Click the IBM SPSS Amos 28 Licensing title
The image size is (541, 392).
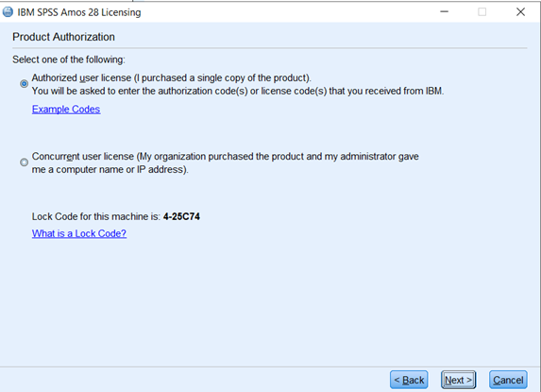79,12
